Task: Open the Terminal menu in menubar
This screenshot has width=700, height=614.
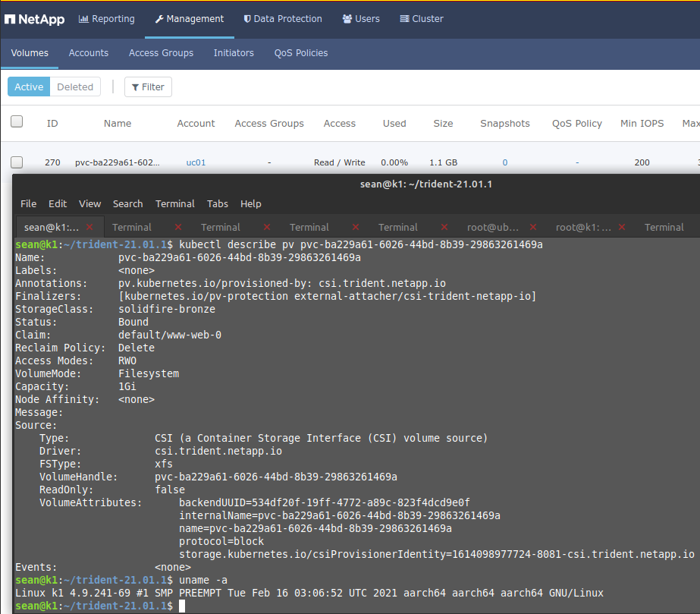Action: click(175, 203)
